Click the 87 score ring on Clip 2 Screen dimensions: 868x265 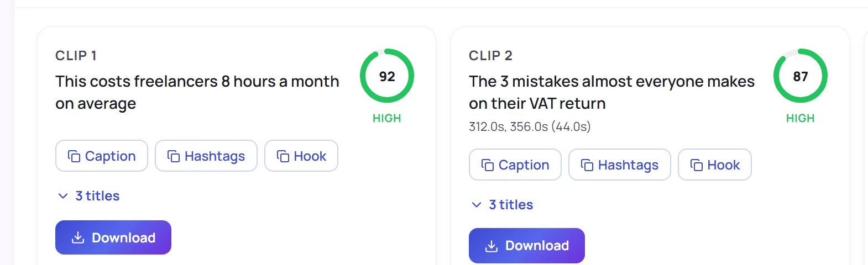(x=801, y=76)
